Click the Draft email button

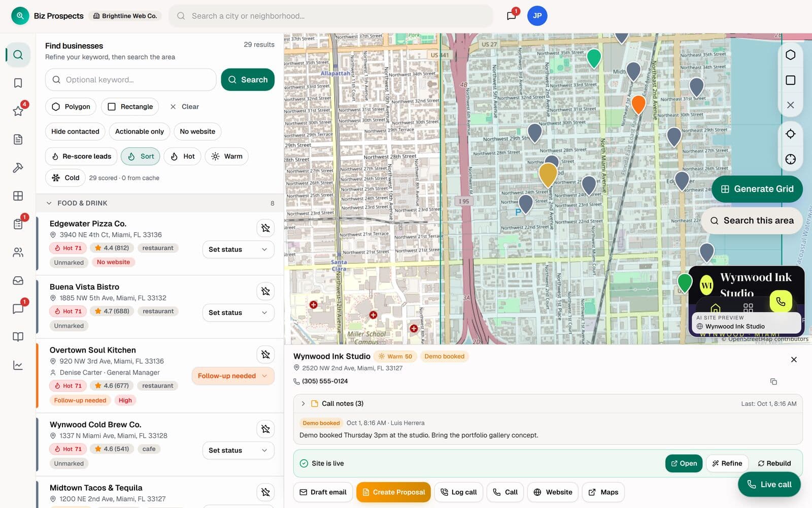click(323, 492)
